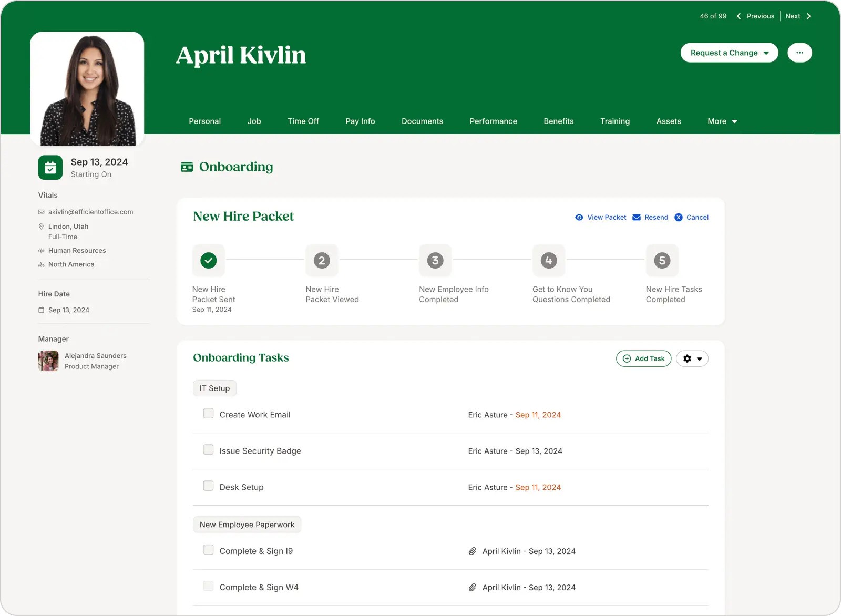Click Alejandra Saunders' profile thumbnail
This screenshot has height=616, width=841.
[48, 361]
